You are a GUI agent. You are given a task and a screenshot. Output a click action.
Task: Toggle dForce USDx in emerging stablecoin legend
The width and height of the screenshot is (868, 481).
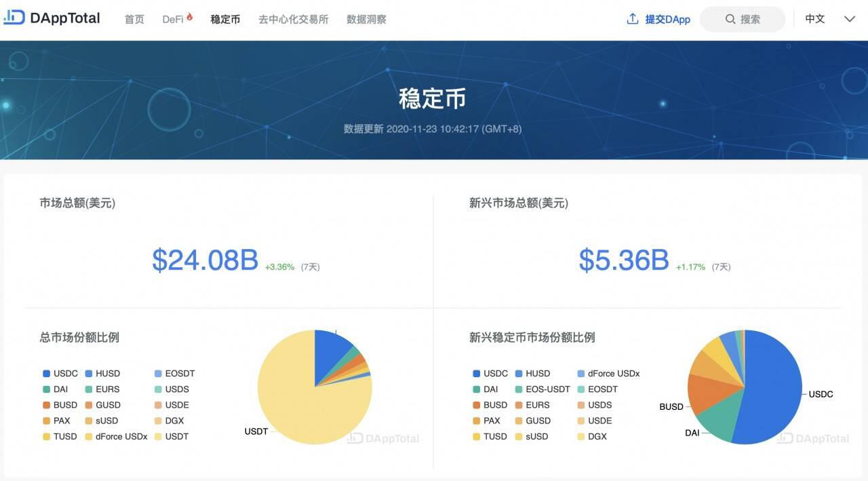[x=608, y=373]
